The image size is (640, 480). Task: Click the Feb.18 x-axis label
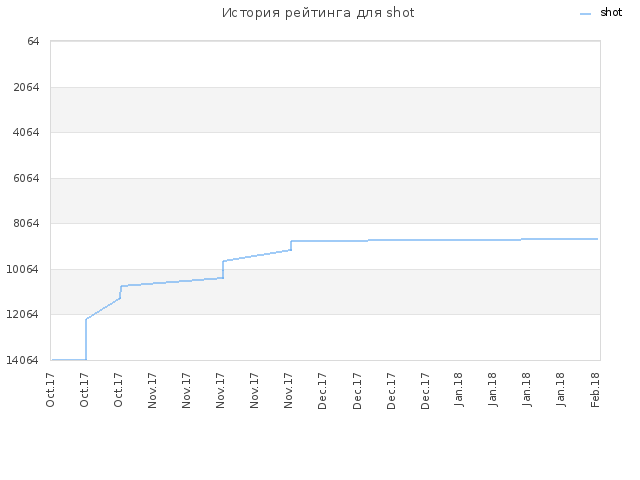coord(595,389)
